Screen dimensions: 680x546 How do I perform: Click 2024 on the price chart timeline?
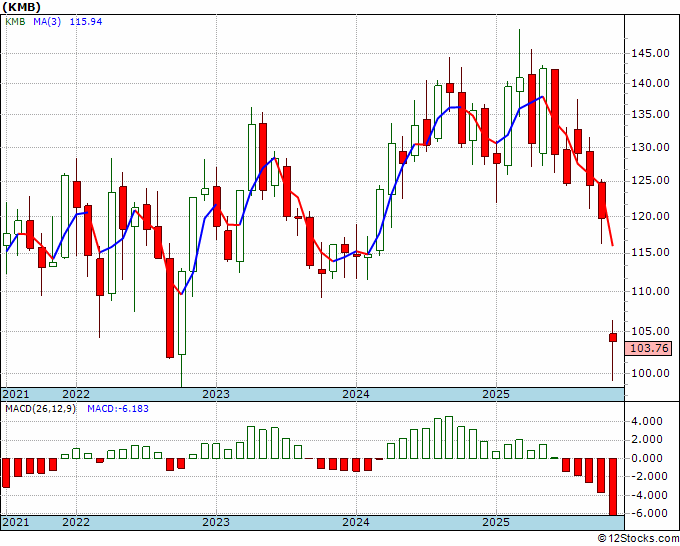pyautogui.click(x=356, y=394)
